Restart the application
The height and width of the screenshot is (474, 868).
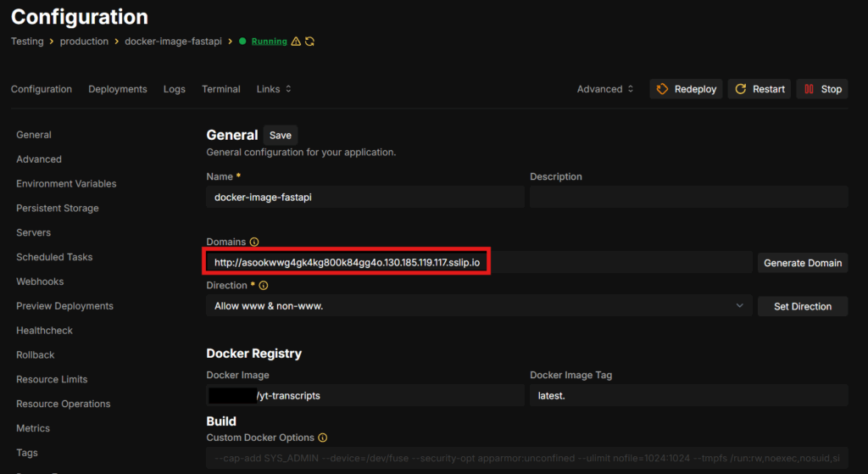(759, 89)
